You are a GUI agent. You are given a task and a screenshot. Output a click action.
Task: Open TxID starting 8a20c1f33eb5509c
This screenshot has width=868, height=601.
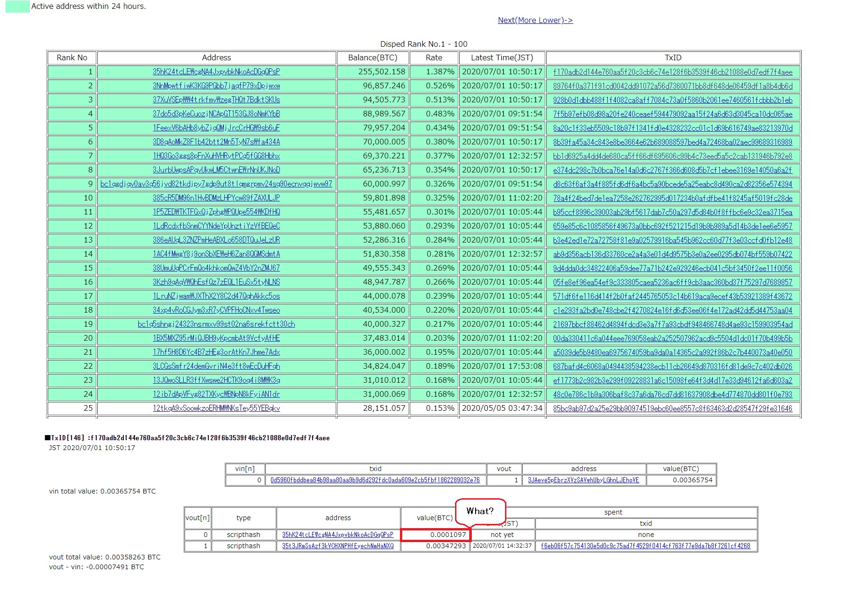[673, 128]
